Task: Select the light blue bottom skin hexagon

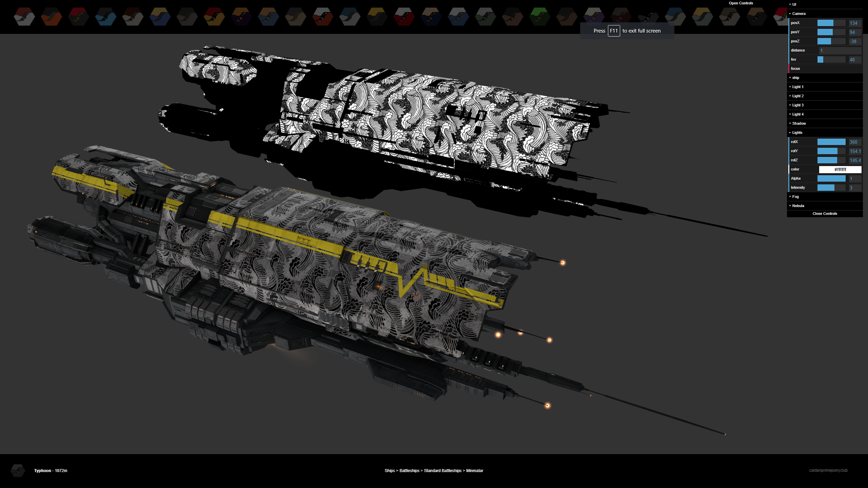Action: [x=106, y=17]
